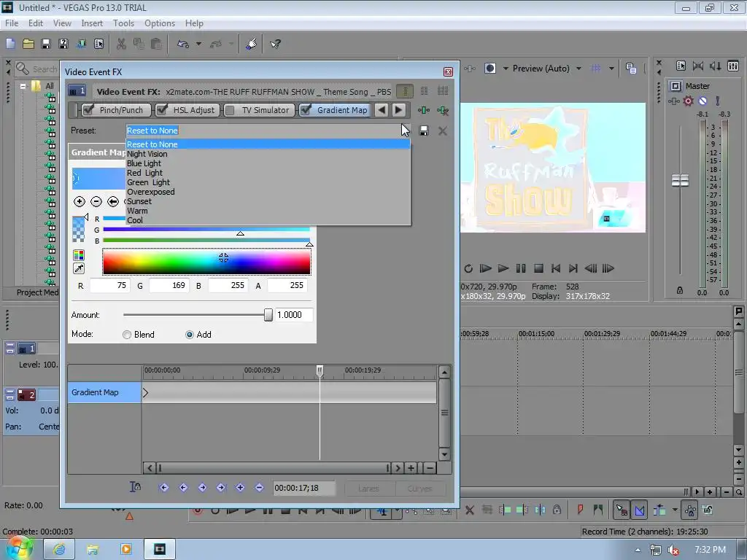Screen dimensions: 747x560
Task: Open the Undo history dropdown arrow
Action: pos(198,44)
